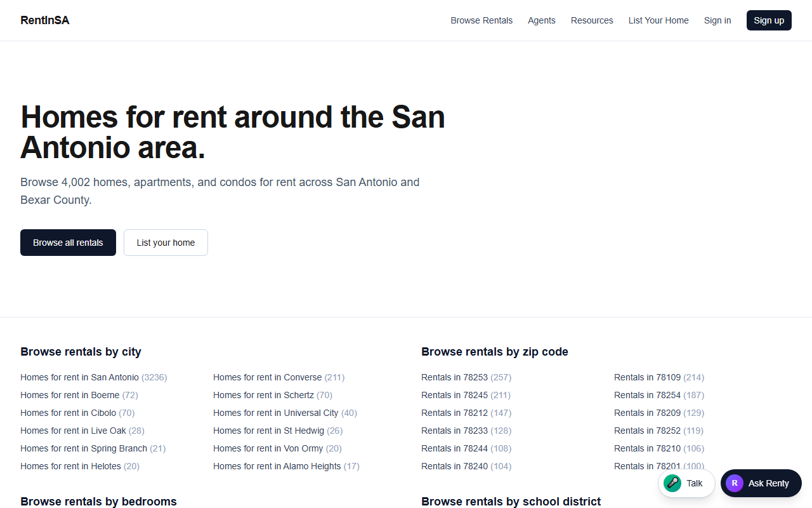
Task: Open Rentals in 78254
Action: tap(659, 395)
